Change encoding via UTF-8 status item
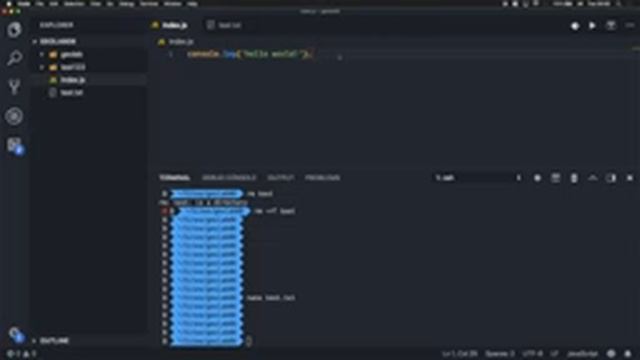This screenshot has width=640, height=360. (x=532, y=354)
